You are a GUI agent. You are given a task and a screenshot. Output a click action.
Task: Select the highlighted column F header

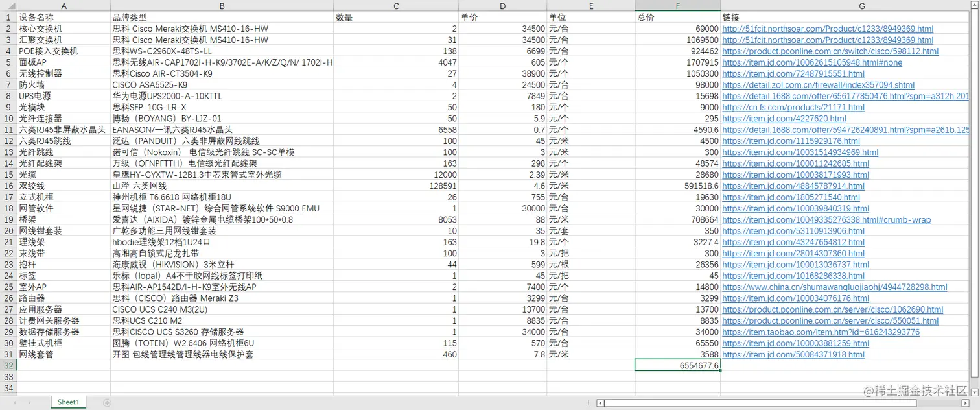(x=677, y=6)
